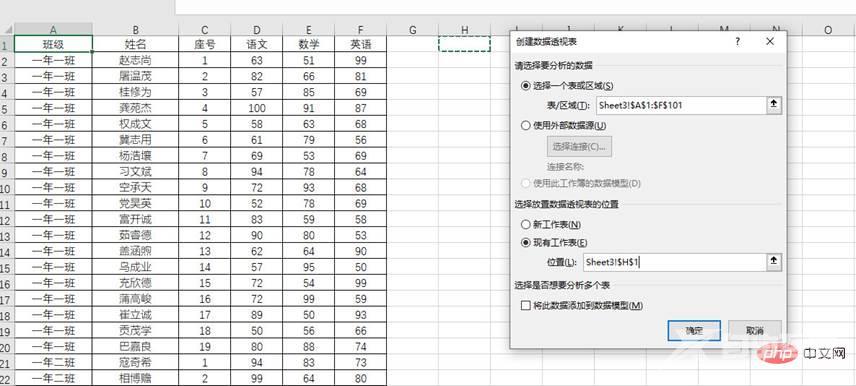The width and height of the screenshot is (856, 386).
Task: Select cell with name 屠温茂
Action: click(x=135, y=76)
